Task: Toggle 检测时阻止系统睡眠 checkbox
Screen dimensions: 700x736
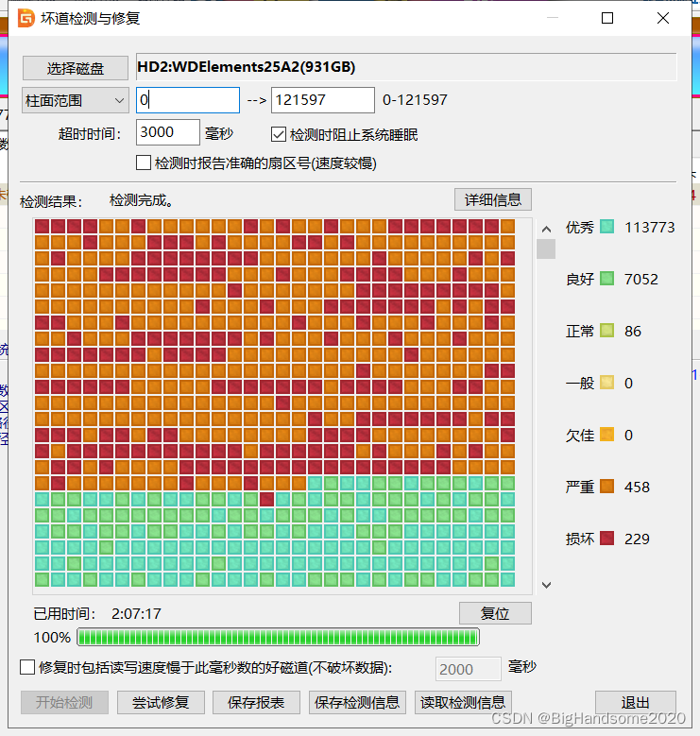Action: (279, 135)
